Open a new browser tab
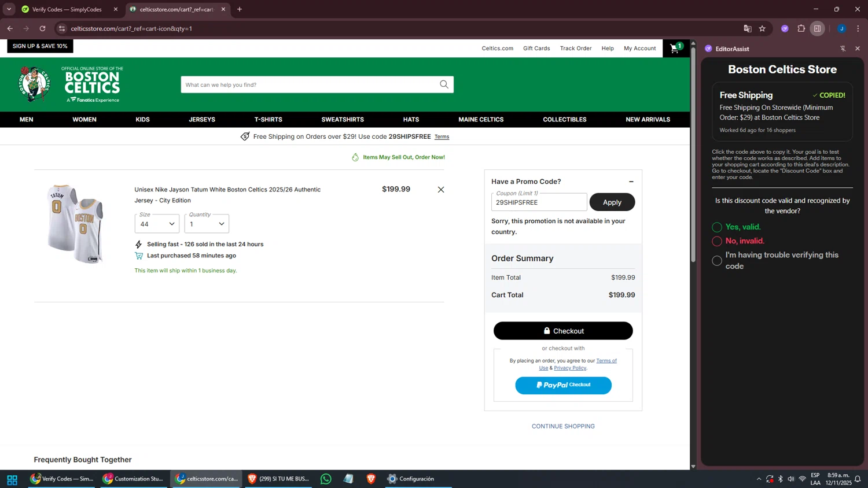The width and height of the screenshot is (868, 488). point(240,9)
